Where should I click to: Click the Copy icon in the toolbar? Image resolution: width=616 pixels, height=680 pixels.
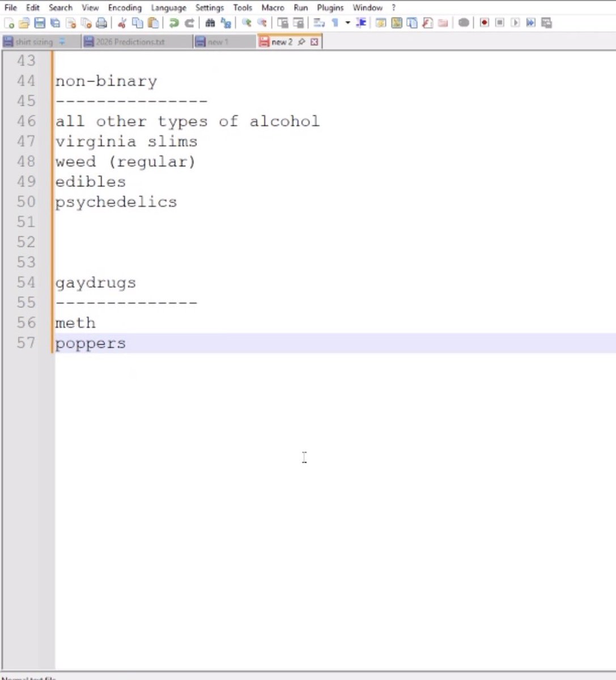coord(138,23)
